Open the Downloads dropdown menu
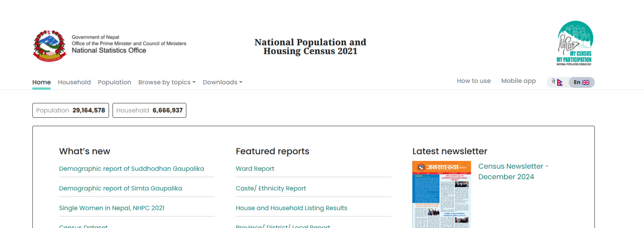 click(222, 82)
